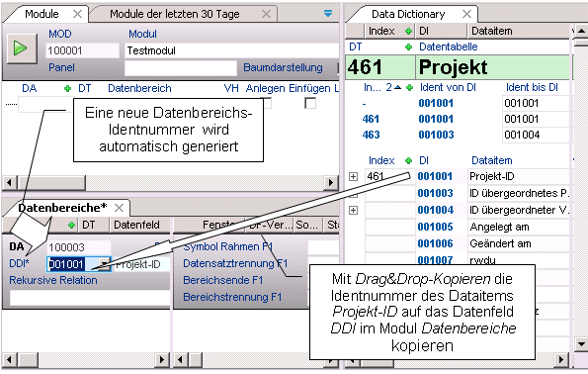Open the DDI combo box dropdown arrow
The width and height of the screenshot is (588, 374).
tap(104, 264)
